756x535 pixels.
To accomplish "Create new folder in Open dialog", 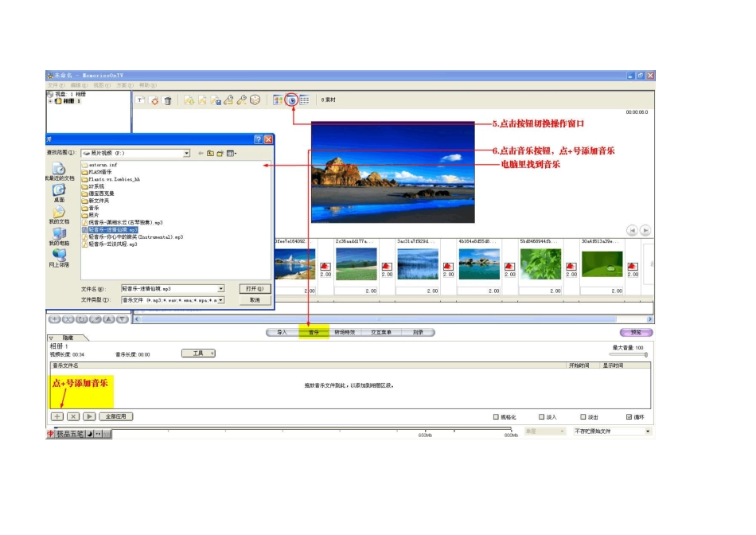I will (x=220, y=154).
